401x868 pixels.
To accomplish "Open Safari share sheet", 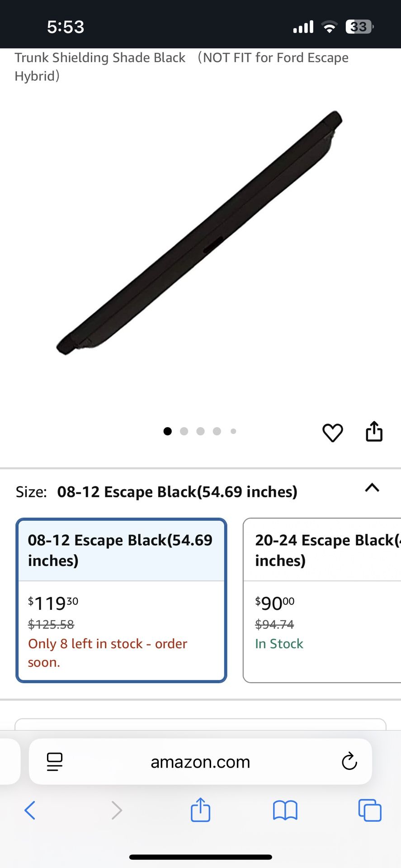I will [x=200, y=810].
